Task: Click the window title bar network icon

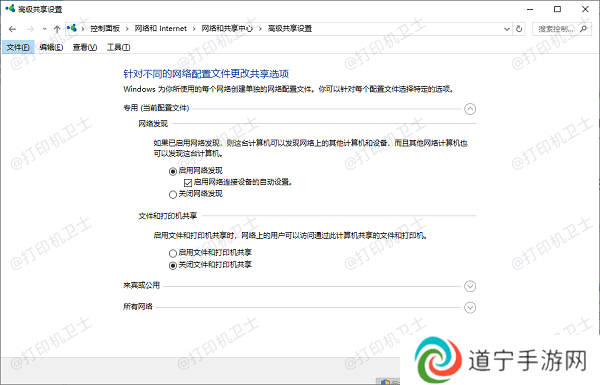Action: point(10,8)
